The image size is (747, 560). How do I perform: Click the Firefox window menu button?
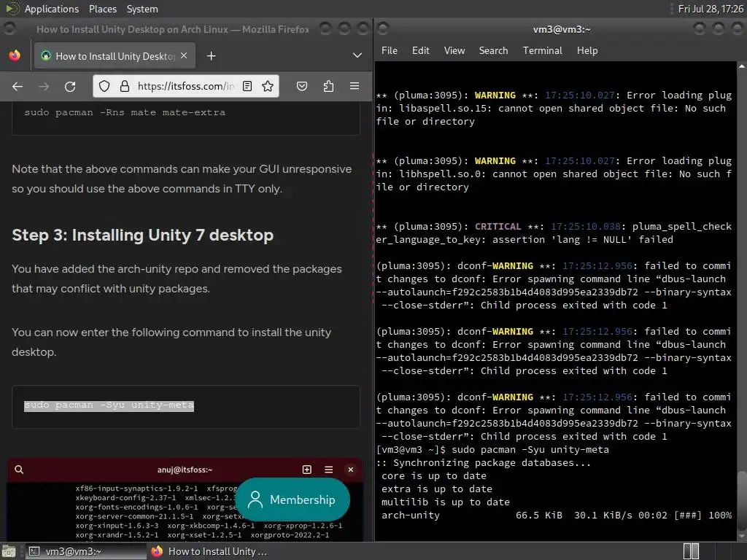(x=9, y=29)
